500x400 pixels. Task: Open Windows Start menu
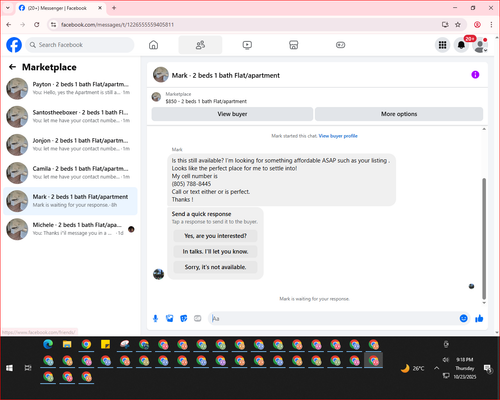(x=9, y=368)
